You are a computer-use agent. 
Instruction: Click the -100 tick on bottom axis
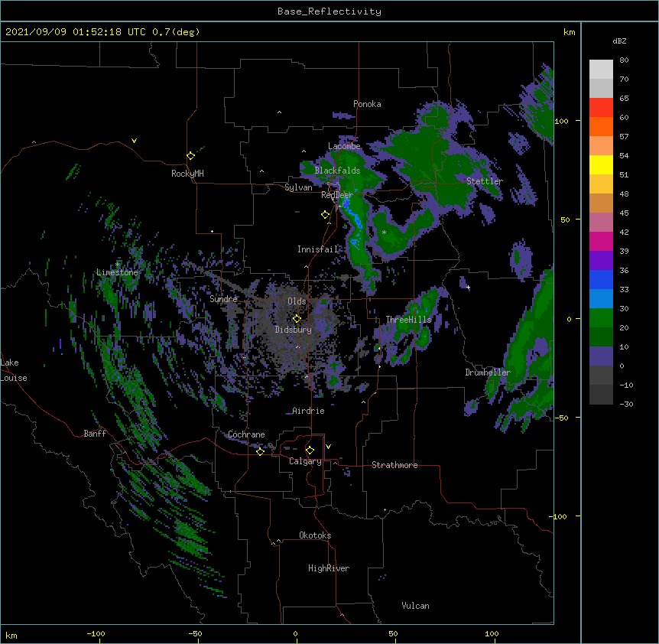[x=96, y=633]
